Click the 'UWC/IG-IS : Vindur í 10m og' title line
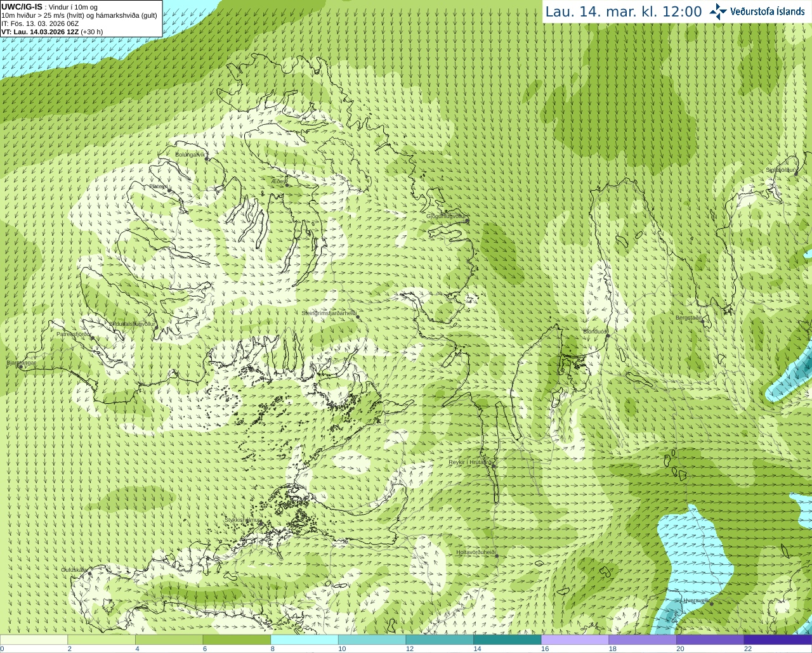812x653 pixels. [49, 7]
